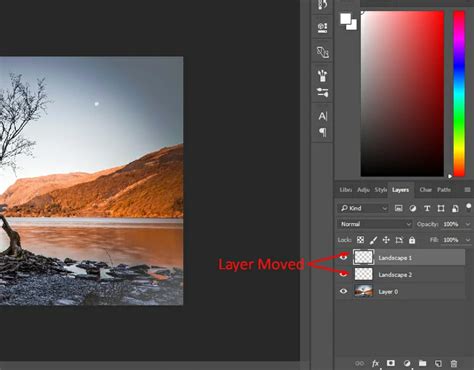
Task: Hide the Landscape 1 layer
Action: 343,257
